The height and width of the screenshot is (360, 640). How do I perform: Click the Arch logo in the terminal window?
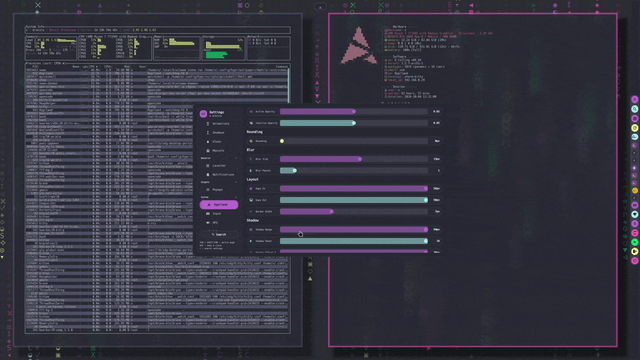pyautogui.click(x=358, y=46)
